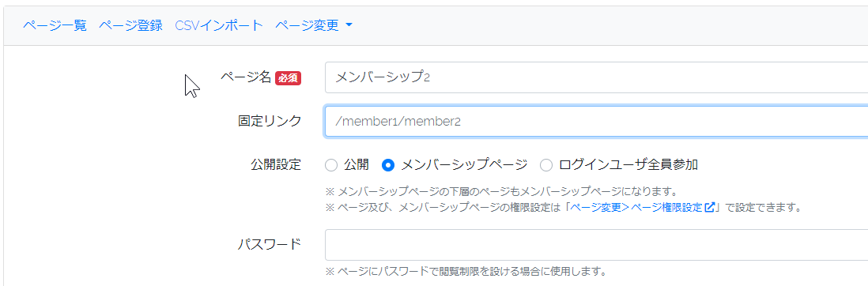Click the ページ名 field label
This screenshot has height=286, width=868.
(246, 77)
